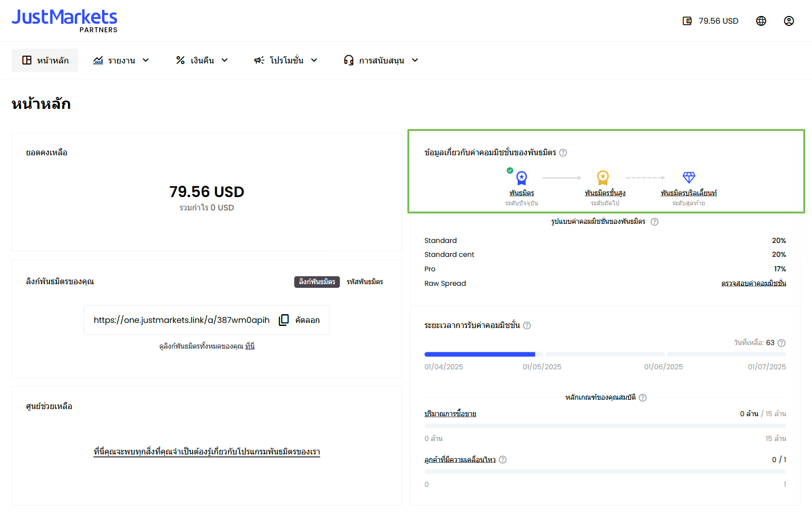Viewport: 812px width, 522px height.
Task: Click the blue พันธมิตร level badge icon
Action: tap(522, 178)
